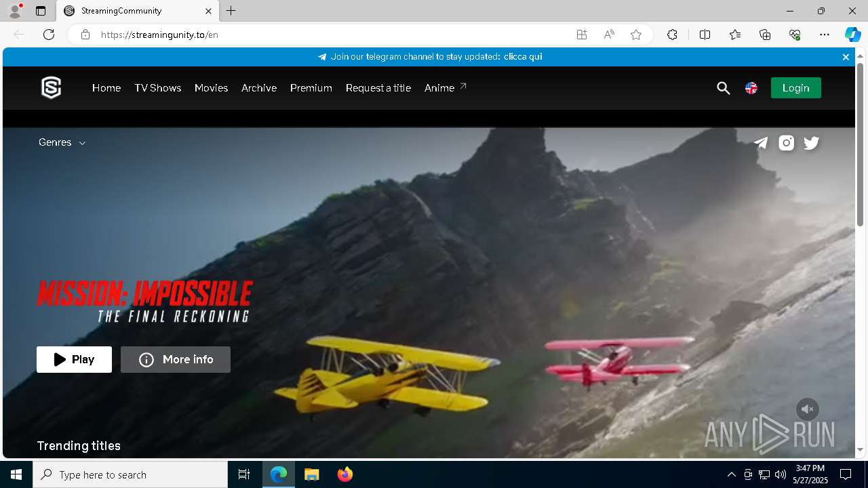The image size is (868, 488).
Task: Open the Instagram social link icon
Action: pyautogui.click(x=787, y=143)
